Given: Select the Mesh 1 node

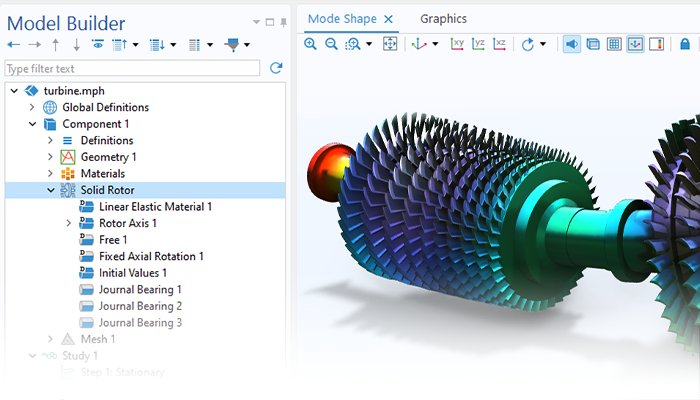Looking at the screenshot, I should tap(98, 339).
